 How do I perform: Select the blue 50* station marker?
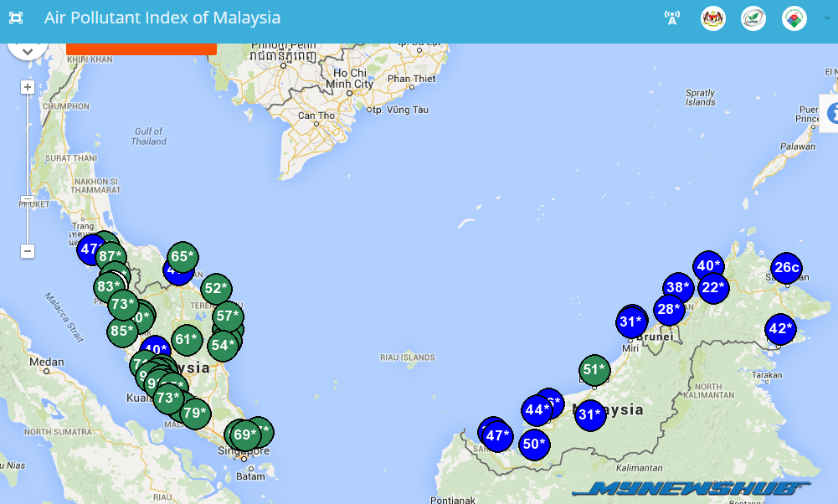click(534, 444)
